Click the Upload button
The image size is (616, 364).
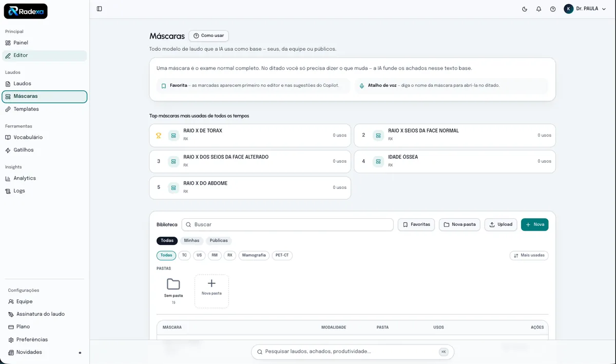(x=500, y=224)
